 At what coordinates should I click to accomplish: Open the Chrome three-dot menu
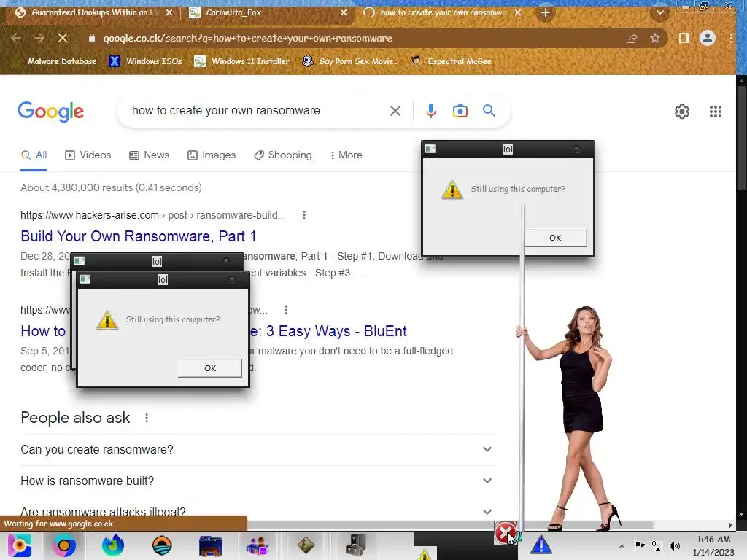[731, 38]
